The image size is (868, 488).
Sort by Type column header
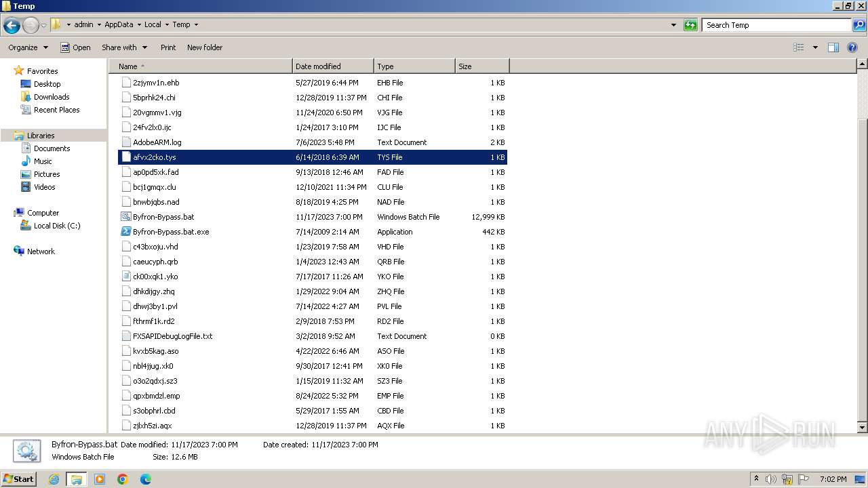click(414, 66)
